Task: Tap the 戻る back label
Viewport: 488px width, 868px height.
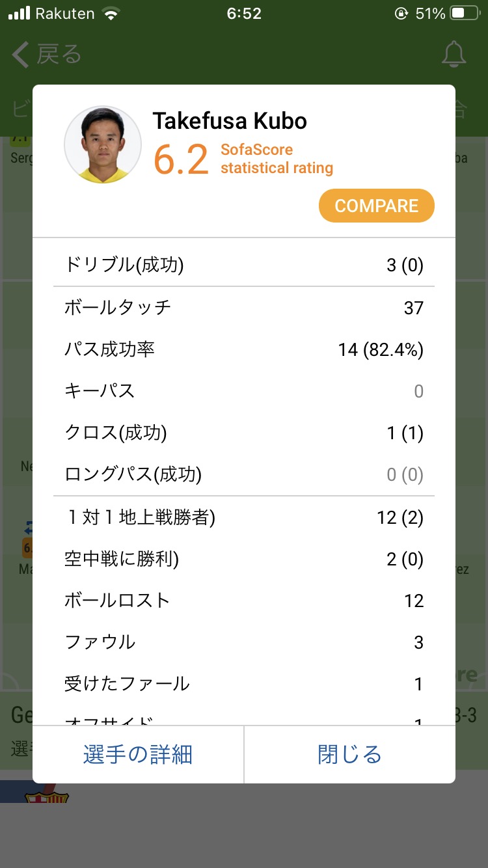Action: pos(59,55)
